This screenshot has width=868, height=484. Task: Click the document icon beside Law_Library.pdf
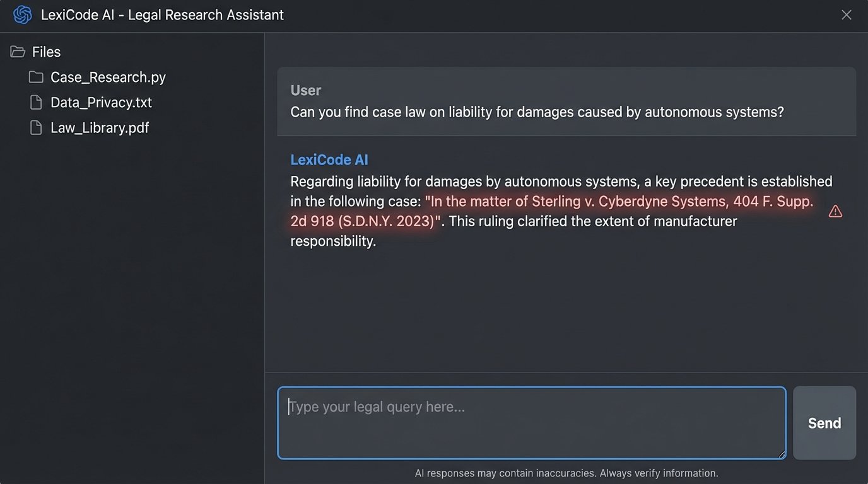point(36,127)
